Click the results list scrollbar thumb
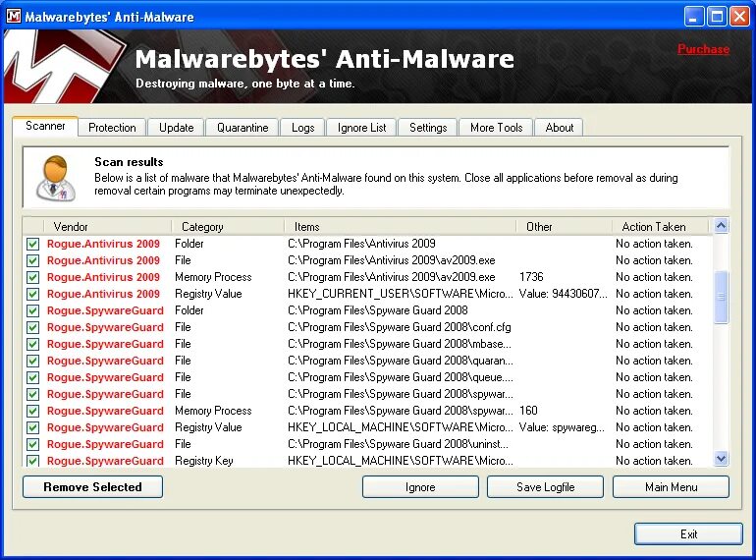 click(x=722, y=297)
